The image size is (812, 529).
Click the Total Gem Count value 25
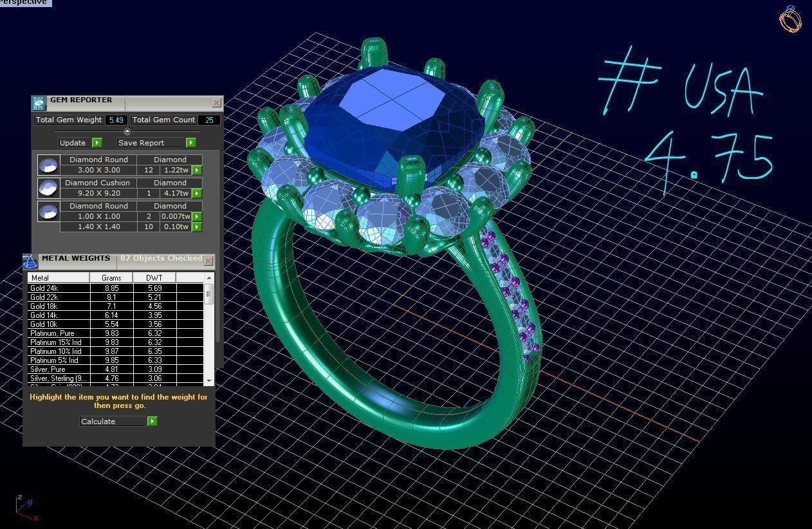[x=209, y=120]
